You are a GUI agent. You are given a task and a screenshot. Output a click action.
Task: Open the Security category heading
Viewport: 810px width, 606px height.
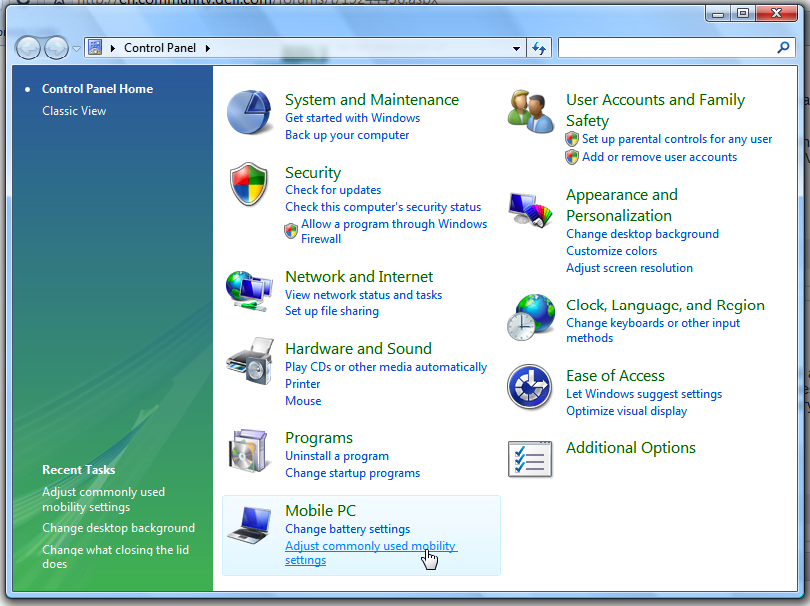(313, 173)
